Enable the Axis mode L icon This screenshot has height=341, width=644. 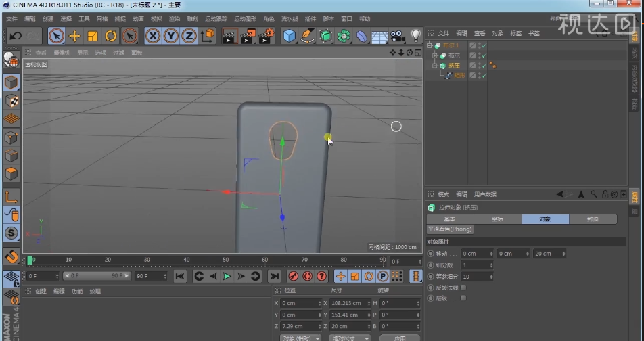11,197
